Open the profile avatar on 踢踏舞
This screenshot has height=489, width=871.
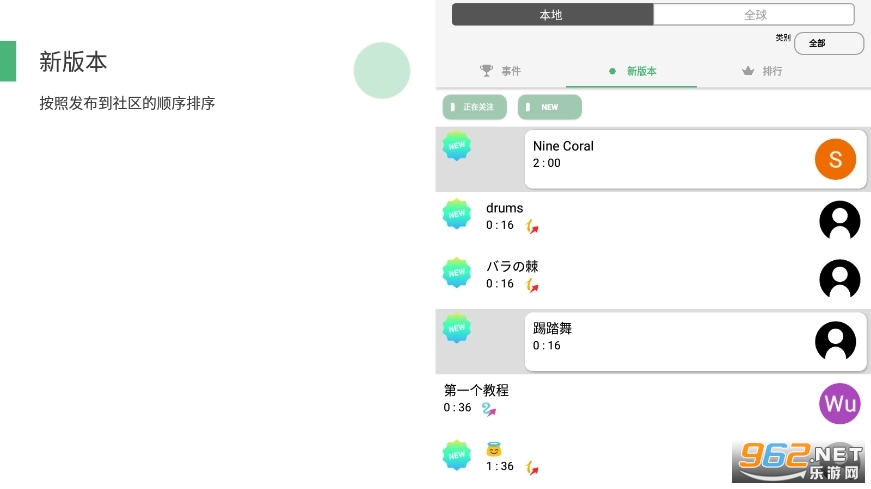point(835,341)
